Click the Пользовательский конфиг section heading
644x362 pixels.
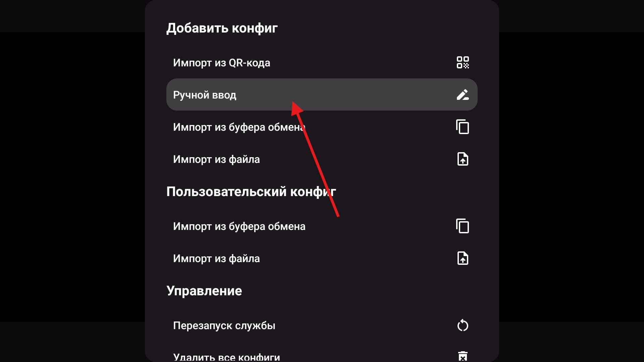tap(251, 192)
